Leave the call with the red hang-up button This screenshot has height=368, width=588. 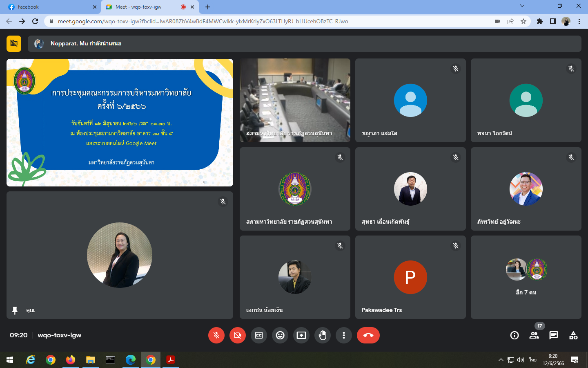pyautogui.click(x=368, y=335)
